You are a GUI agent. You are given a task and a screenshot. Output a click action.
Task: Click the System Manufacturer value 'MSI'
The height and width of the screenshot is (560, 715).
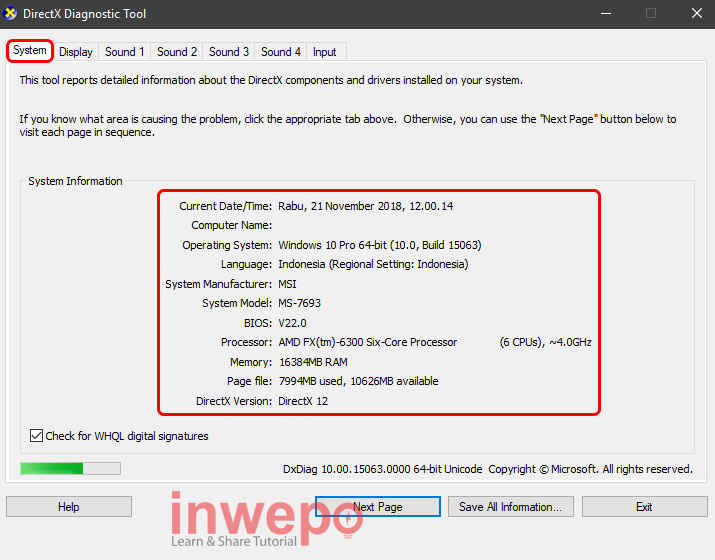click(287, 284)
